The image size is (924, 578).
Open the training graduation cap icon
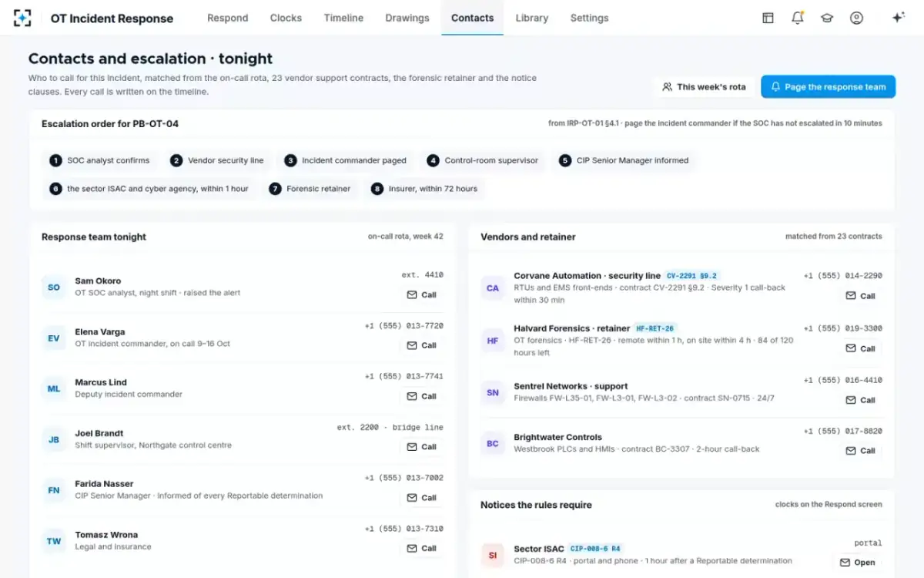[x=827, y=18]
